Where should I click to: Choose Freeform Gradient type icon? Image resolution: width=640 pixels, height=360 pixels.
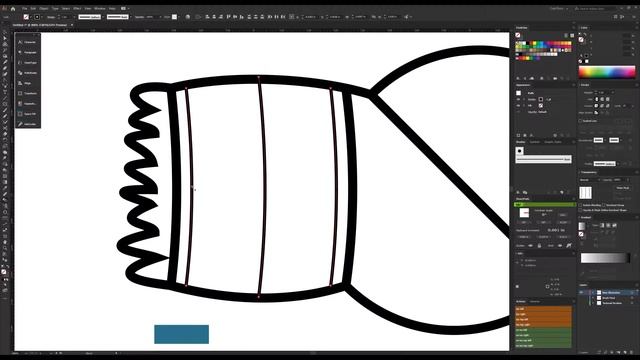click(x=615, y=225)
